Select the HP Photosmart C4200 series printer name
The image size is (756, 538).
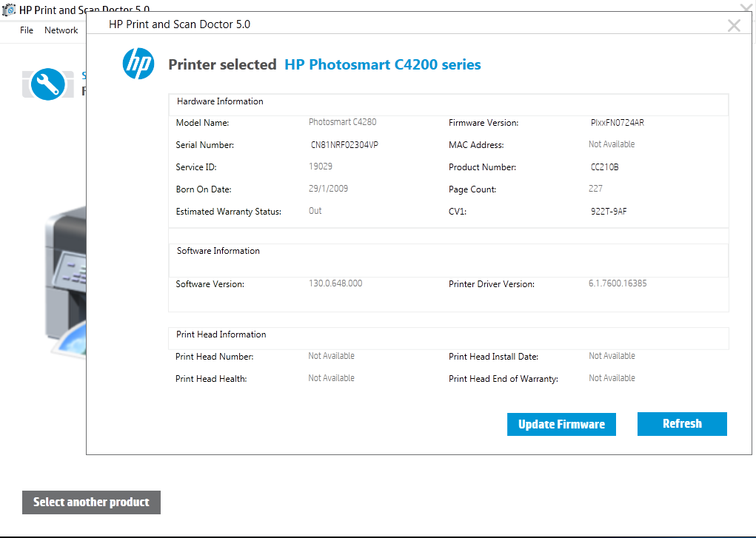click(383, 64)
